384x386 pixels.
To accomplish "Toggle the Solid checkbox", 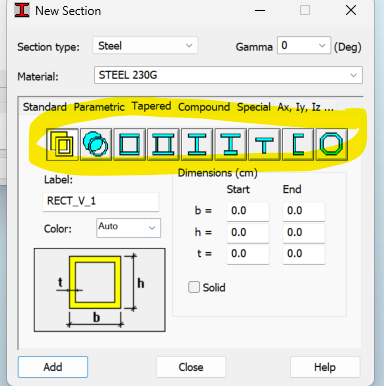I will (194, 287).
